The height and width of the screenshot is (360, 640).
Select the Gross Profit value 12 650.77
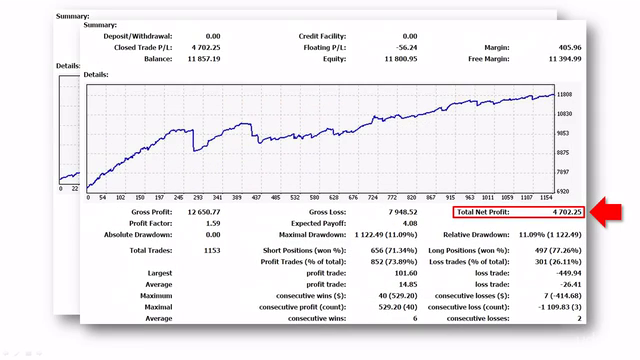coord(204,212)
